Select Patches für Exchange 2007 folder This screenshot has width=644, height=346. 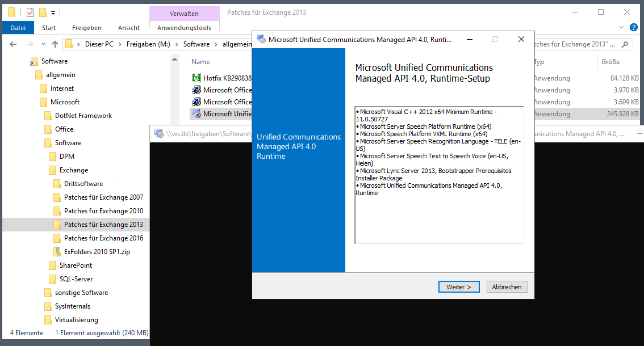(103, 197)
